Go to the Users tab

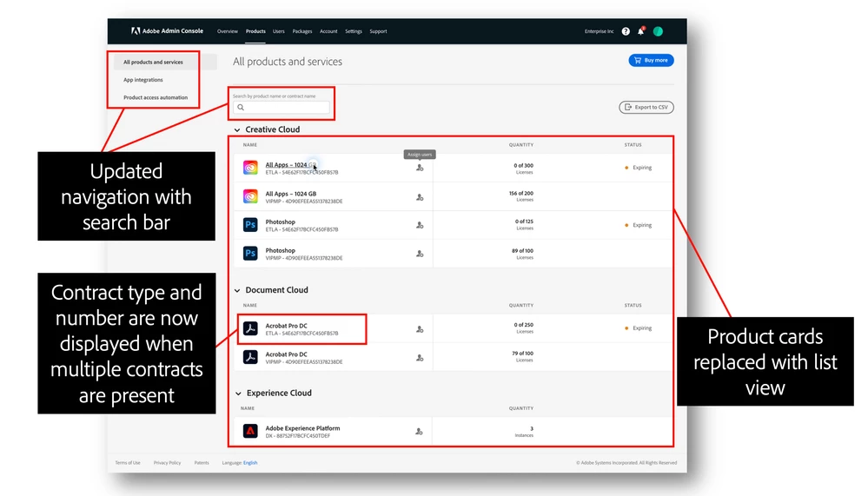coord(278,31)
